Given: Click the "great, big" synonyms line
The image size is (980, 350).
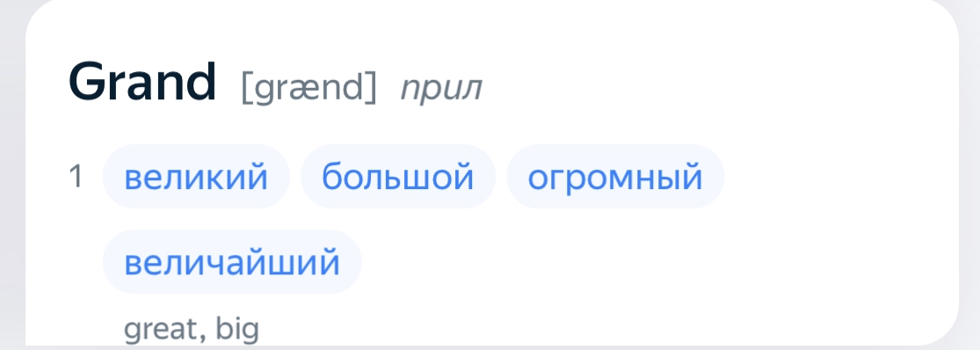Looking at the screenshot, I should click(x=192, y=329).
